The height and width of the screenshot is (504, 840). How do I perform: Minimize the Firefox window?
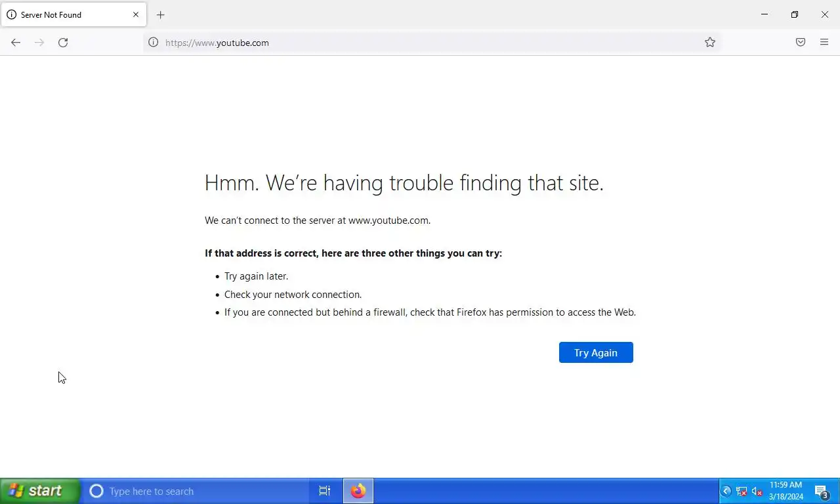[x=765, y=14]
